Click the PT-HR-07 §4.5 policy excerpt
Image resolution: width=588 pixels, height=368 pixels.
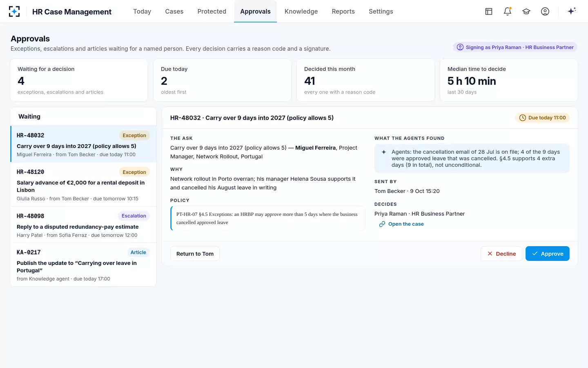point(267,218)
